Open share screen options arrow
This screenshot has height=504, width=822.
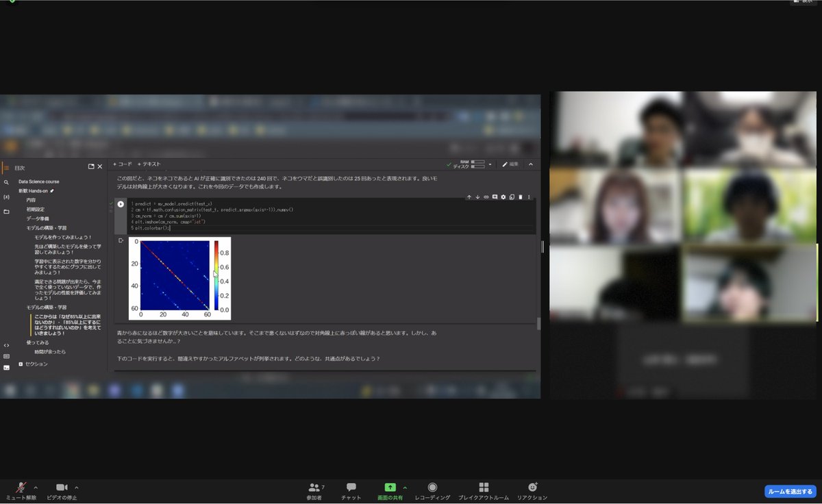404,488
